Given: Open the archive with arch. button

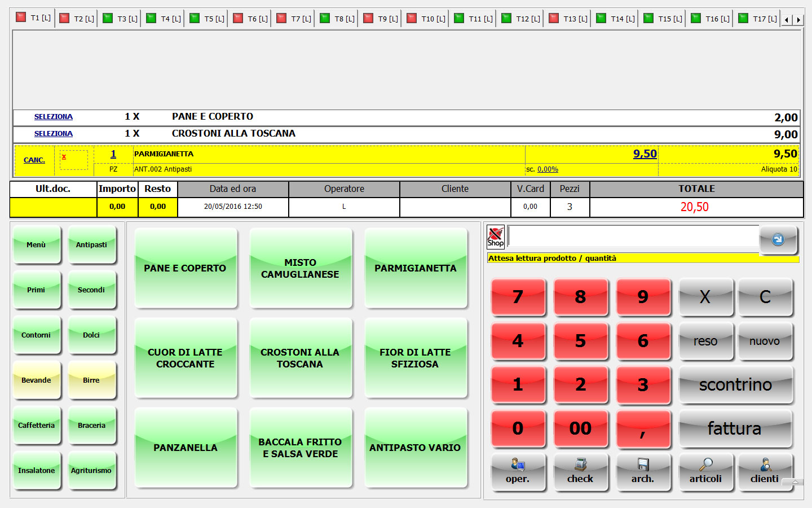Looking at the screenshot, I should 643,471.
